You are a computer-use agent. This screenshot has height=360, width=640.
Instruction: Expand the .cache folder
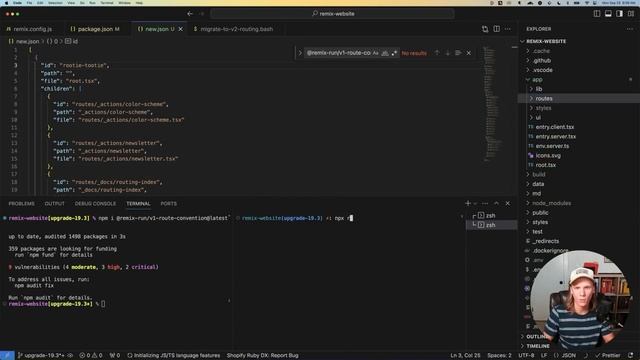click(x=541, y=51)
